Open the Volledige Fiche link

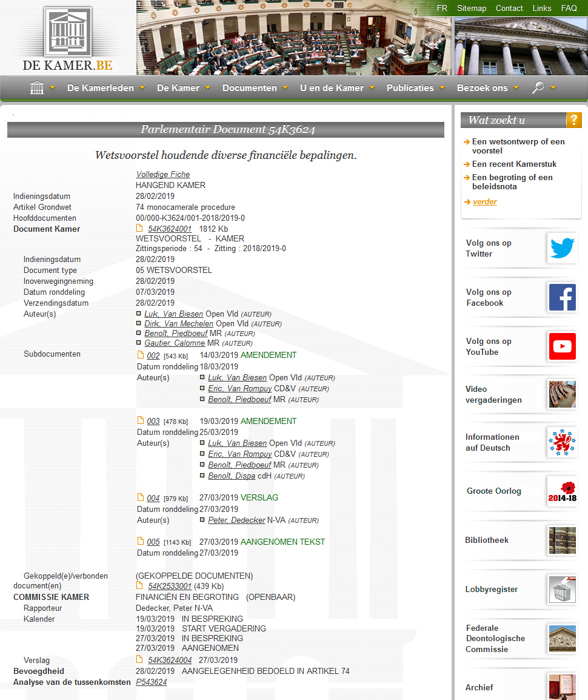pos(163,175)
